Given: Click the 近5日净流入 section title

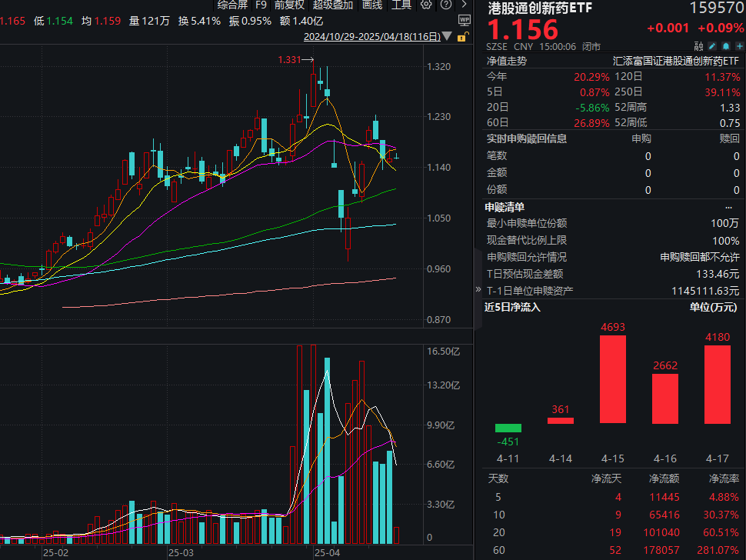Looking at the screenshot, I should (x=512, y=307).
